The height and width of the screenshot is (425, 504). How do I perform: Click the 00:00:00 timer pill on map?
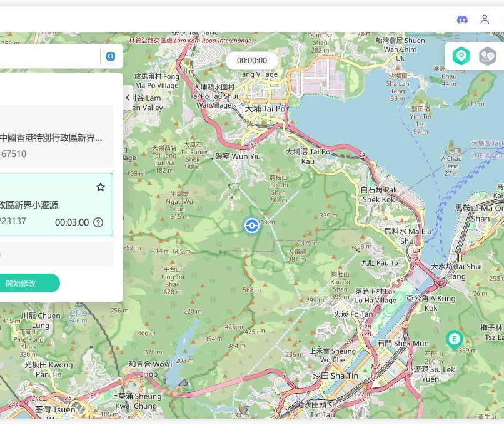coord(252,61)
